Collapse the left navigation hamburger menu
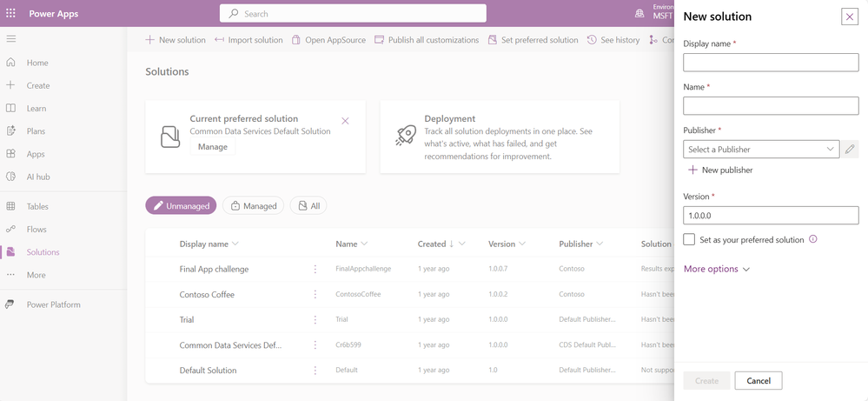This screenshot has height=401, width=868. click(x=10, y=39)
